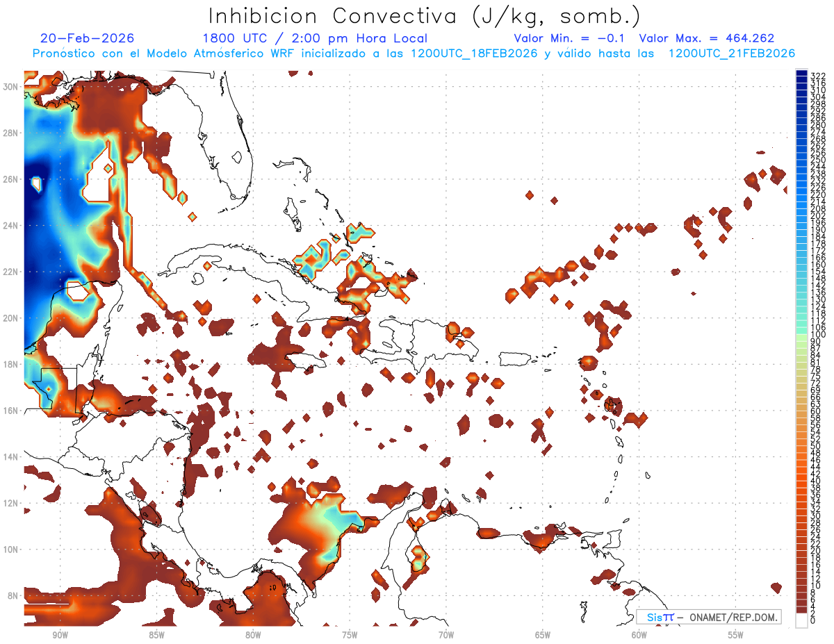Click the '322' colorbar value label
Image resolution: width=834 pixels, height=644 pixels.
coord(818,76)
